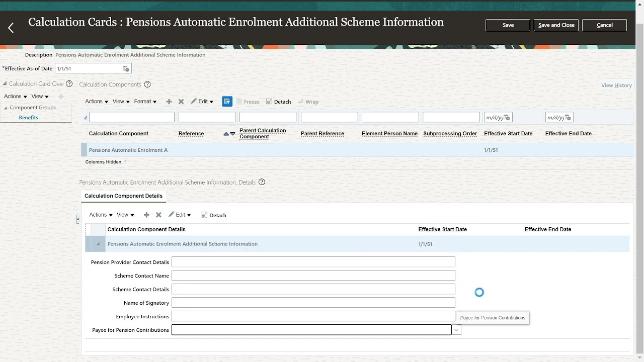Open View menu in Calculation Card Overview

40,97
